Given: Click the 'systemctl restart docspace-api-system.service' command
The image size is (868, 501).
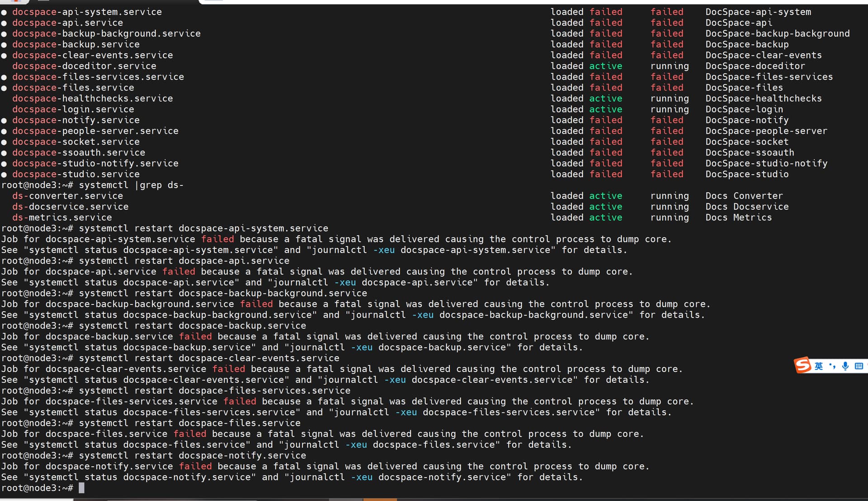Looking at the screenshot, I should point(203,228).
